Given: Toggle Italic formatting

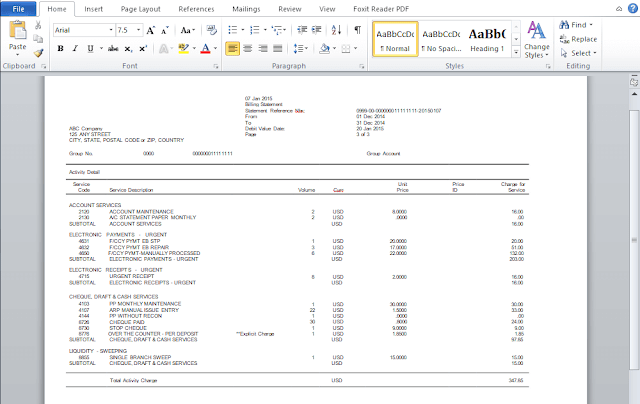Looking at the screenshot, I should (75, 49).
